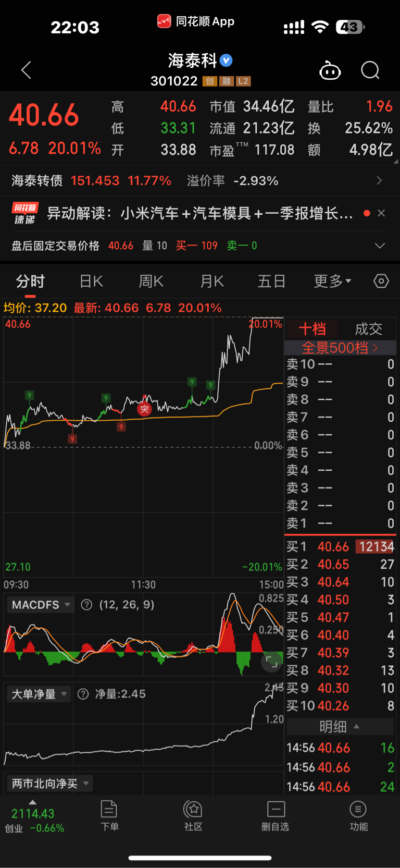Open 全景500档 full depth link
Viewport: 400px width, 868px height.
(340, 348)
